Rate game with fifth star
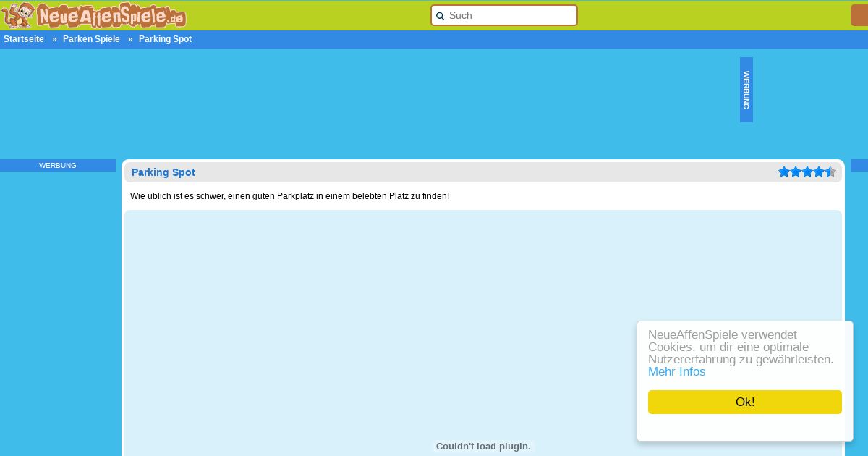The height and width of the screenshot is (456, 868). 830,172
